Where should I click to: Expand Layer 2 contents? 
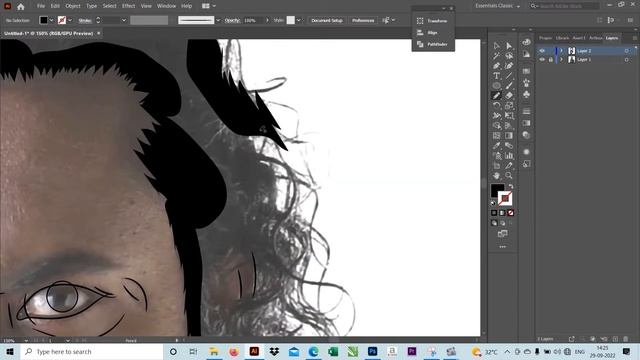561,51
